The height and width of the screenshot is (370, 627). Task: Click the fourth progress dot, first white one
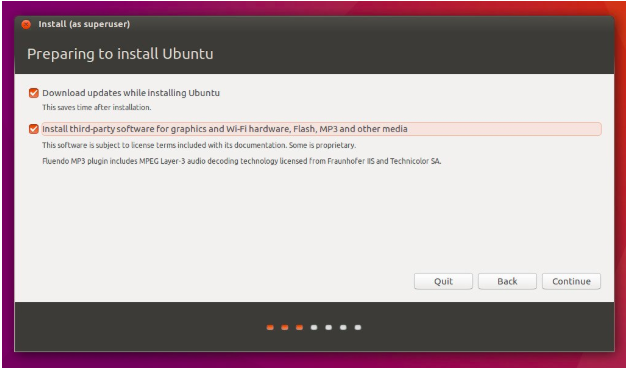314,327
